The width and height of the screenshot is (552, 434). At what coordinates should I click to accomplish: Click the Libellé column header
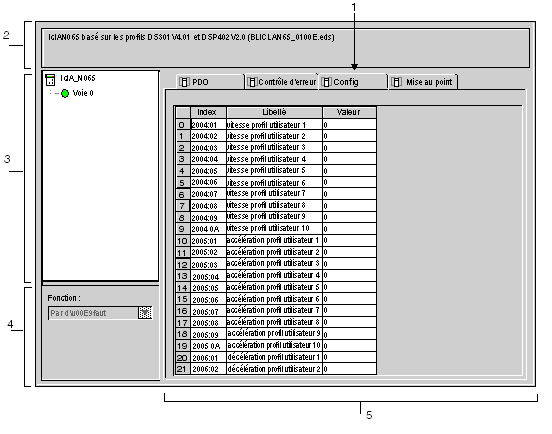pos(274,112)
